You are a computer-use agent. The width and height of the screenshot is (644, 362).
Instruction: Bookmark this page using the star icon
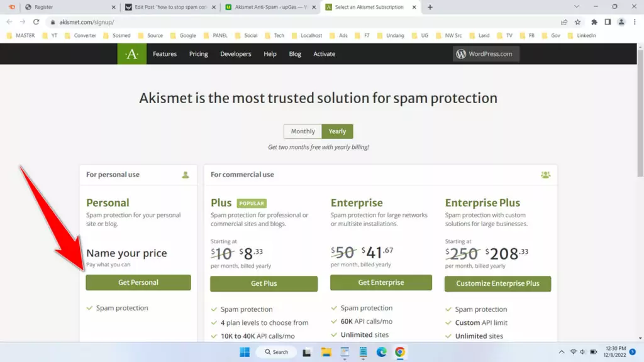point(577,22)
